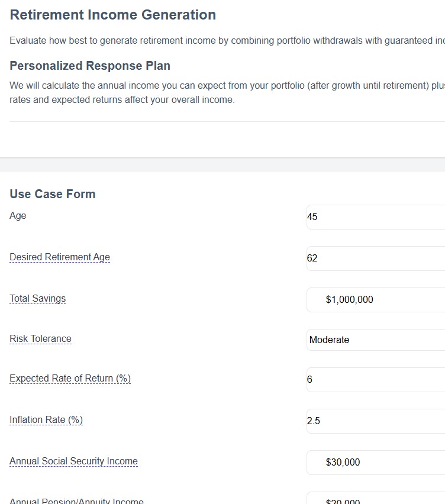Click the Use Case Form section title
The image size is (445, 504).
(52, 193)
